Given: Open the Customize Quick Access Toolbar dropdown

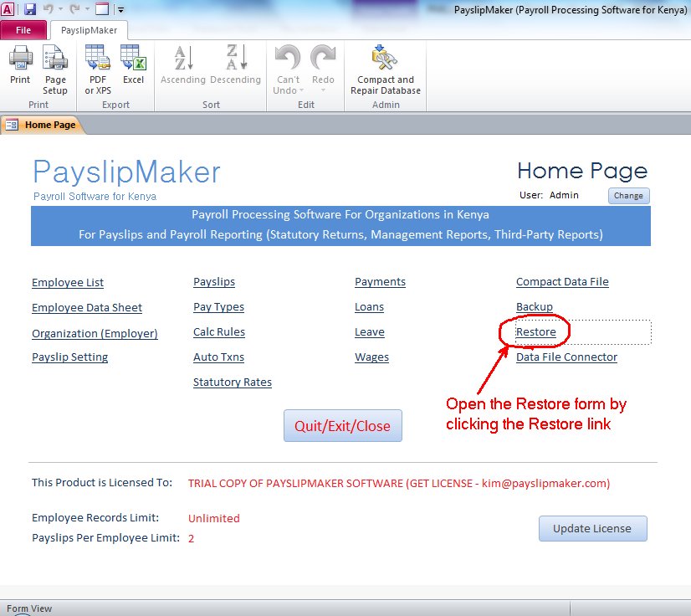Looking at the screenshot, I should pyautogui.click(x=120, y=9).
